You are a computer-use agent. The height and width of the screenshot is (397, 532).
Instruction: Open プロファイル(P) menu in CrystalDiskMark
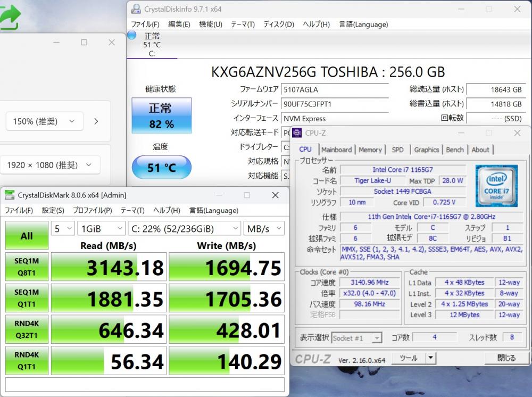tap(92, 210)
